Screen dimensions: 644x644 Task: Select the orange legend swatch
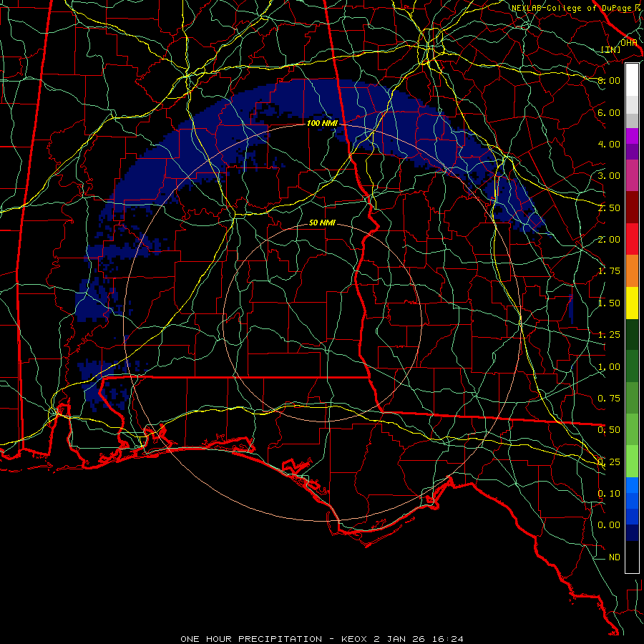click(x=632, y=271)
